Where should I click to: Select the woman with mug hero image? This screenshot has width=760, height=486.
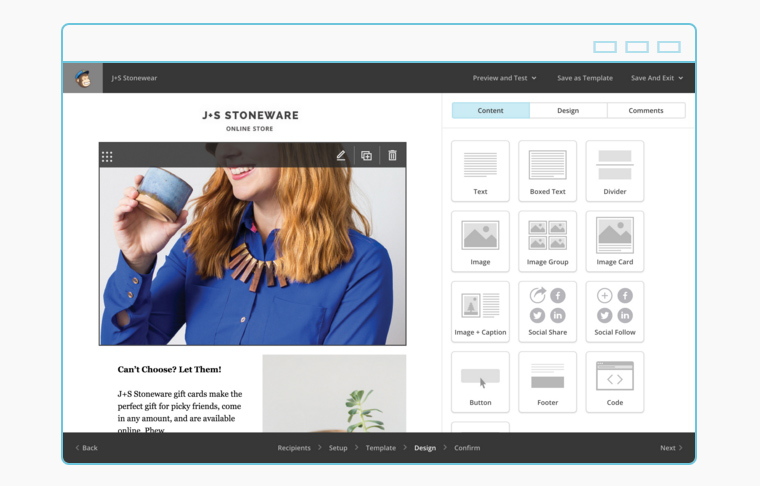pos(253,244)
